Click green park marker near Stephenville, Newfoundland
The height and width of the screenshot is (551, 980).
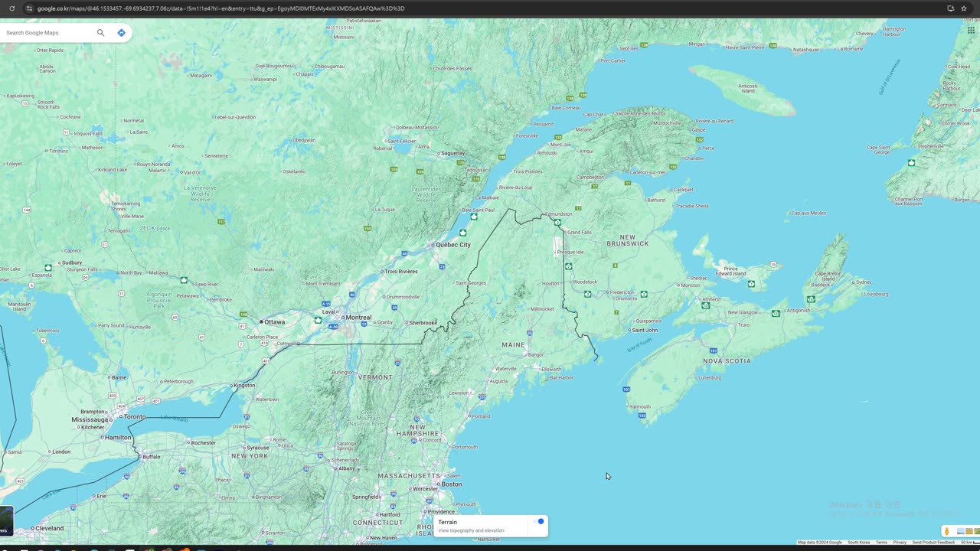tap(911, 163)
